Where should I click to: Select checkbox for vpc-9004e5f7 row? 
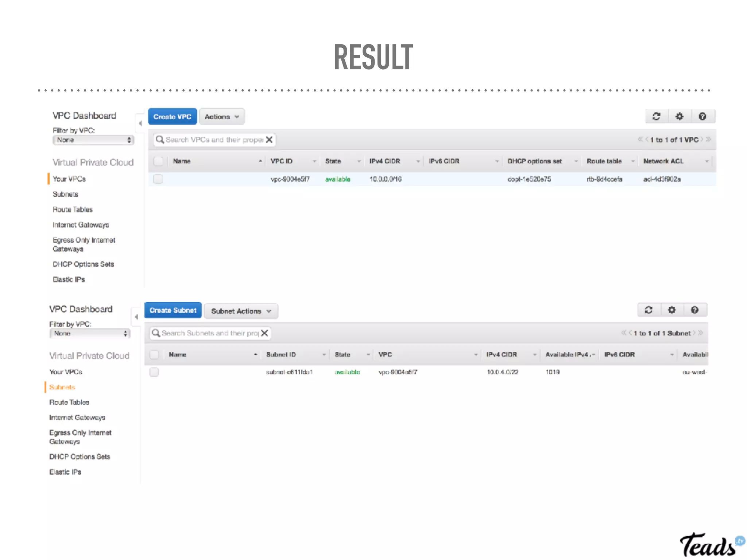[158, 179]
